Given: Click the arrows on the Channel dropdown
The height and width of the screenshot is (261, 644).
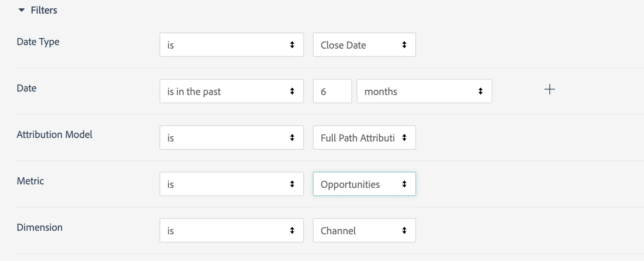Looking at the screenshot, I should coord(404,230).
